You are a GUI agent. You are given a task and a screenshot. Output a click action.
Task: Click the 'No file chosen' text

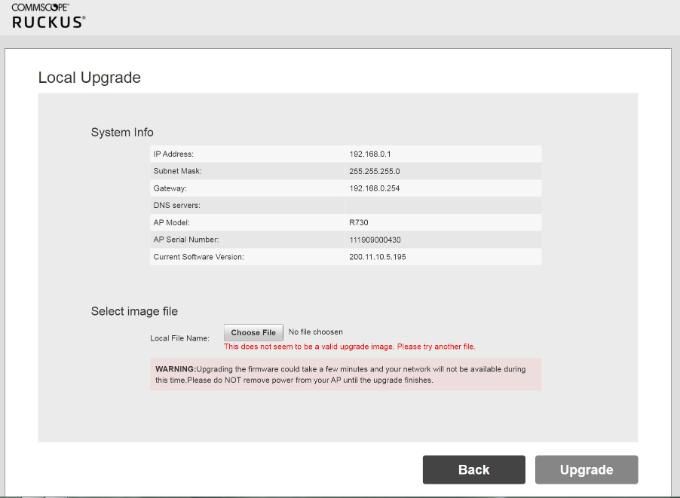[x=315, y=332]
